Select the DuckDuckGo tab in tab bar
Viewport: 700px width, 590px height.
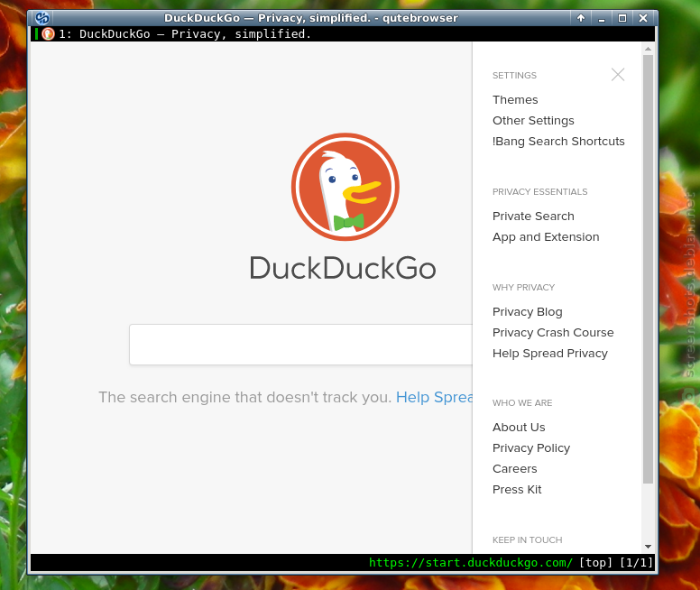[x=343, y=34]
